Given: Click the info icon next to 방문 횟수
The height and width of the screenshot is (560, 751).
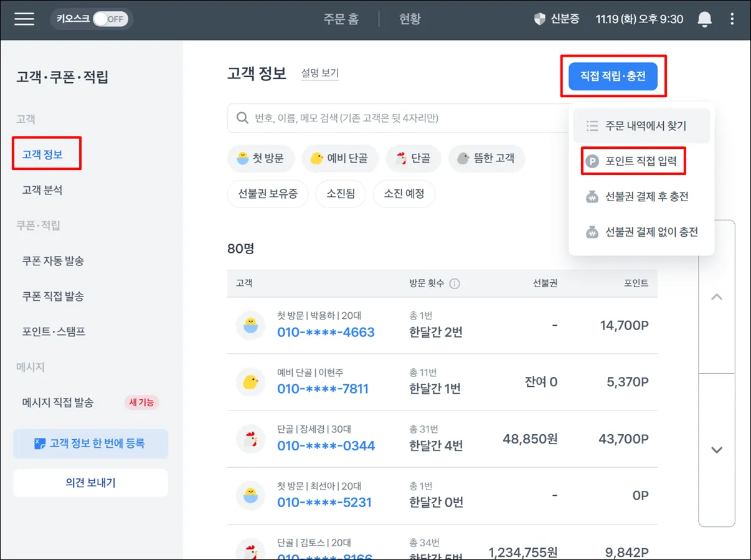Looking at the screenshot, I should tap(455, 283).
